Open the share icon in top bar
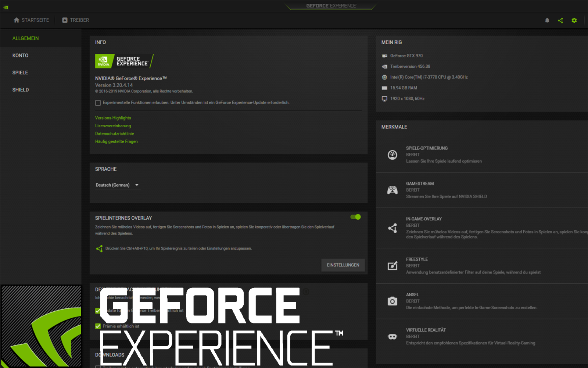The height and width of the screenshot is (368, 588). point(560,21)
